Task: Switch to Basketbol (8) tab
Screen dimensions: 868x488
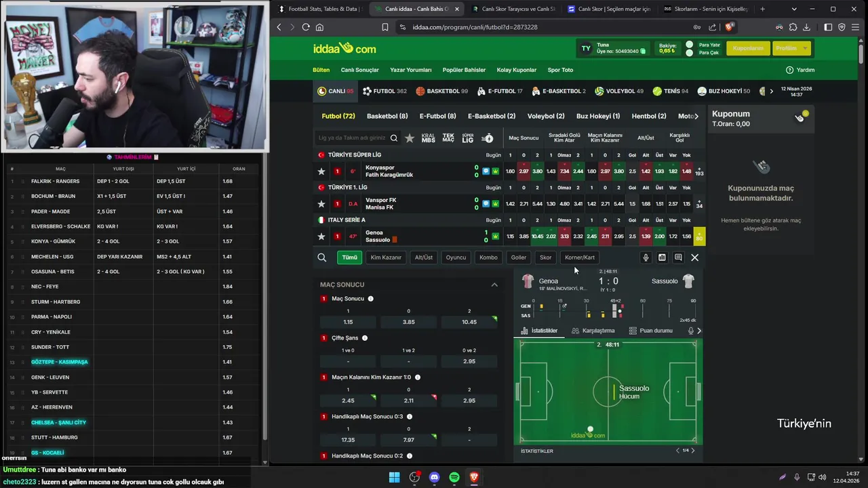Action: 387,116
